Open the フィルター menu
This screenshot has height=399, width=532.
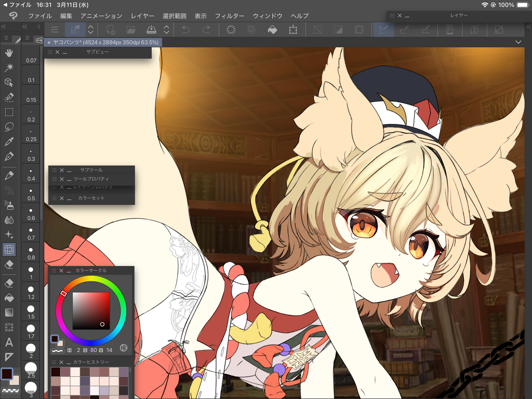[230, 16]
